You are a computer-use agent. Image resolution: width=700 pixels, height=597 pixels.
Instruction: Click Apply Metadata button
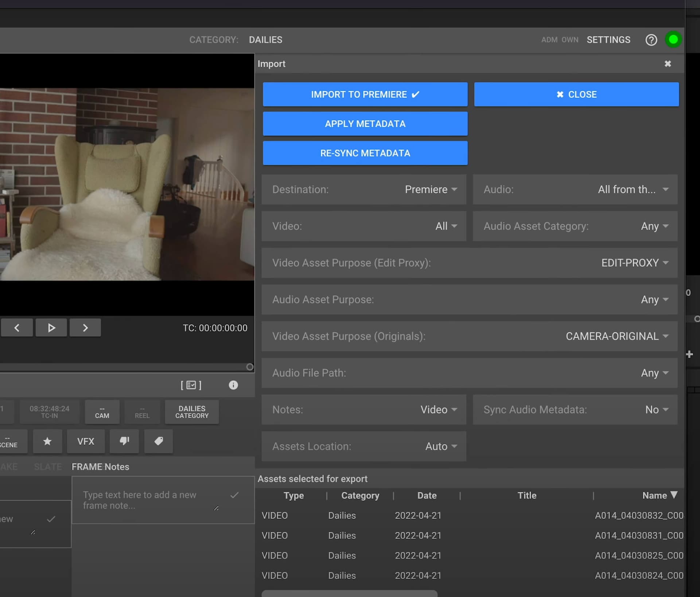(x=365, y=124)
